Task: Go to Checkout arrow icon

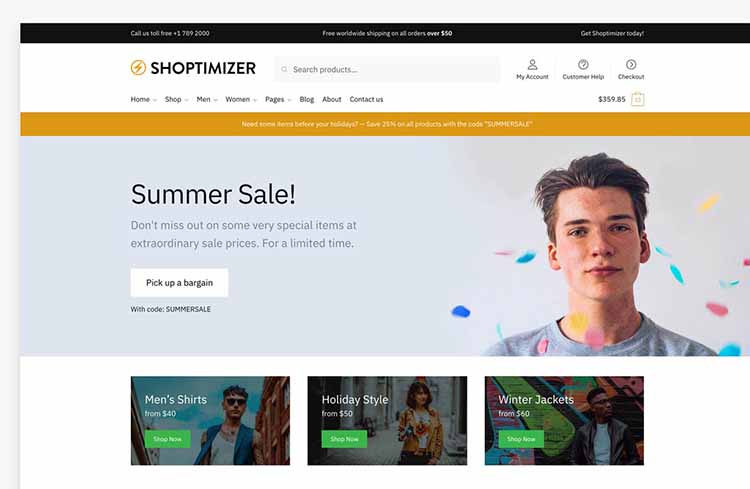Action: coord(631,64)
